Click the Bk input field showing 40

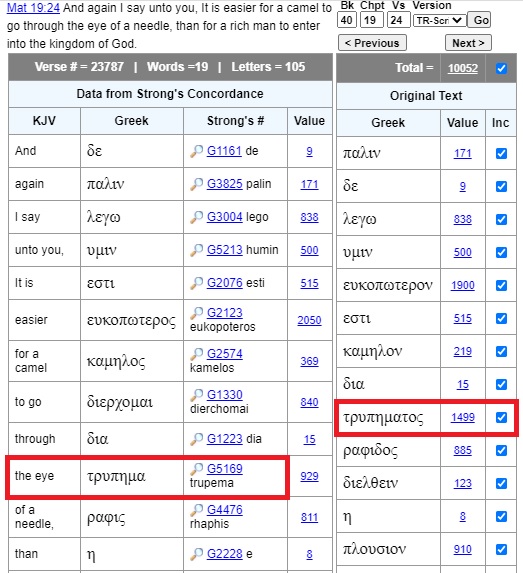point(346,20)
